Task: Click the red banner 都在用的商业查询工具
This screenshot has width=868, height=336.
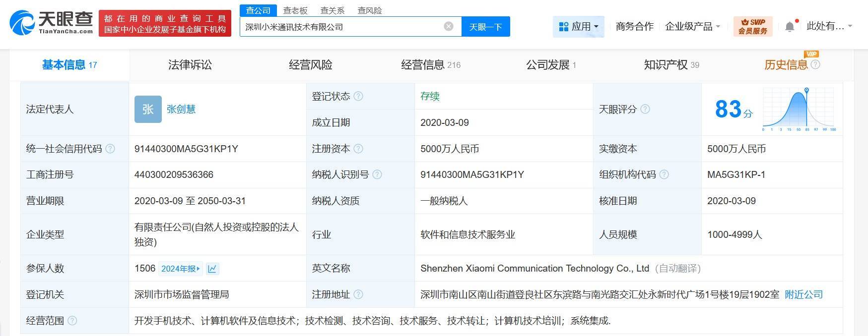Action: 165,23
